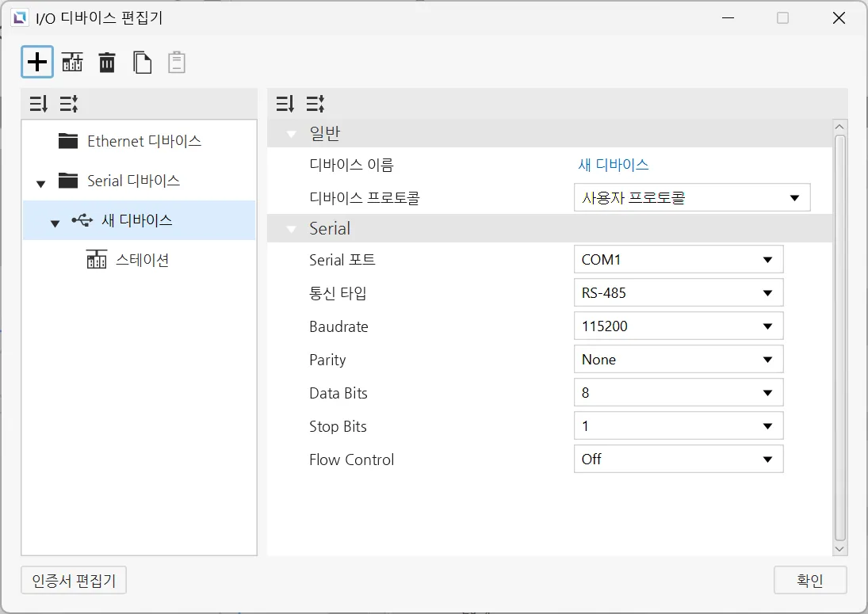Select 스테이션 tree item
This screenshot has height=614, width=868.
[142, 260]
